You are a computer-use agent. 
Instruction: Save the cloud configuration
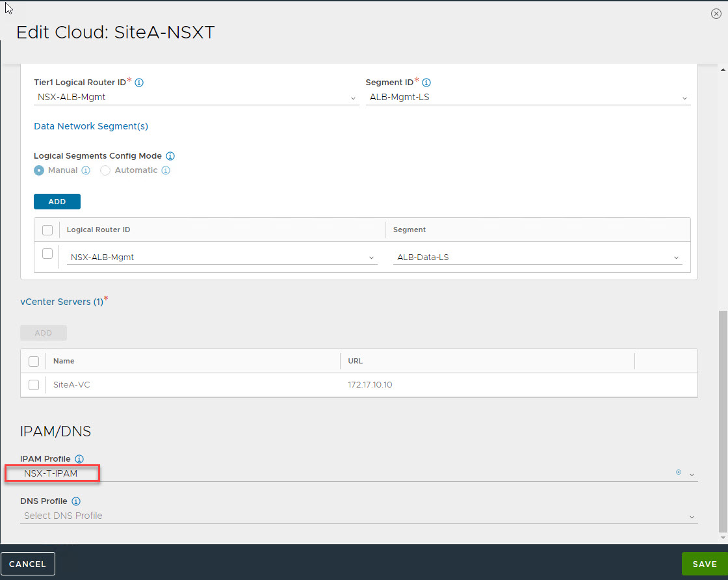pyautogui.click(x=704, y=564)
